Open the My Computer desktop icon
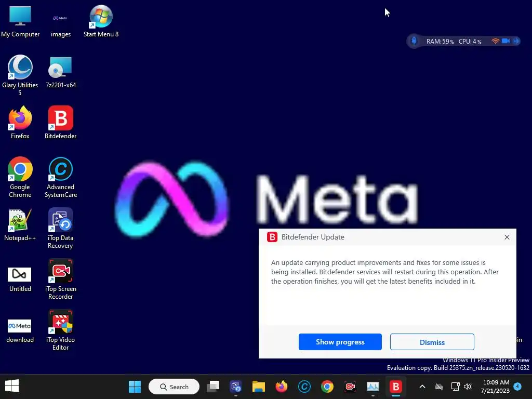This screenshot has height=399, width=532. tap(20, 21)
